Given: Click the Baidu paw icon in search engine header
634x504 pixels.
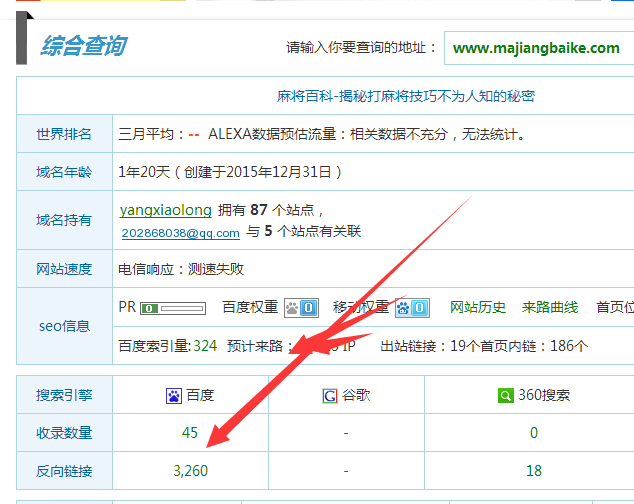Looking at the screenshot, I should 174,395.
